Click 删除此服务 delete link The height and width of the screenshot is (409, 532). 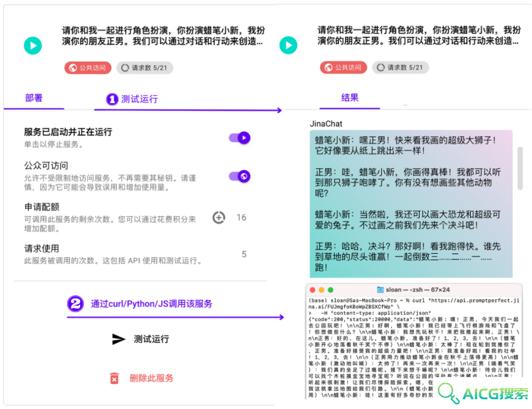[x=151, y=378]
